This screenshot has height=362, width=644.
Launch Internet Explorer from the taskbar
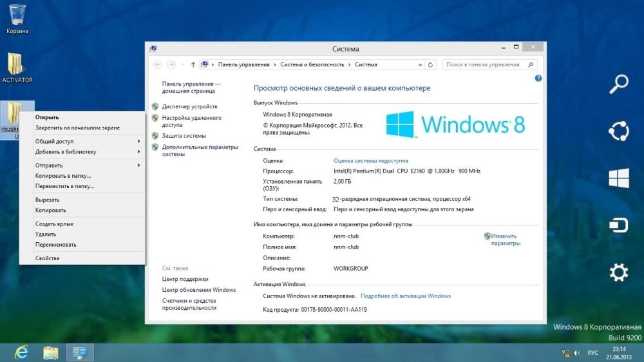click(x=21, y=352)
